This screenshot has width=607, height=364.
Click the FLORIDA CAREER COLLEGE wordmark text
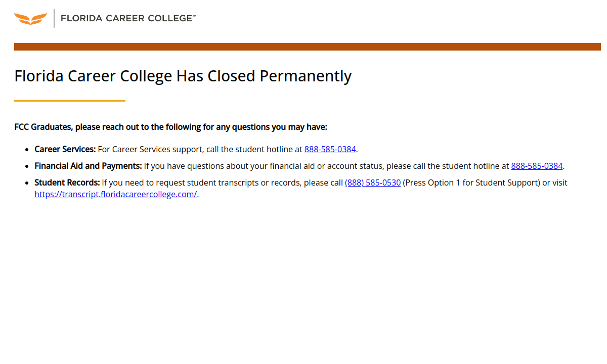pyautogui.click(x=126, y=18)
